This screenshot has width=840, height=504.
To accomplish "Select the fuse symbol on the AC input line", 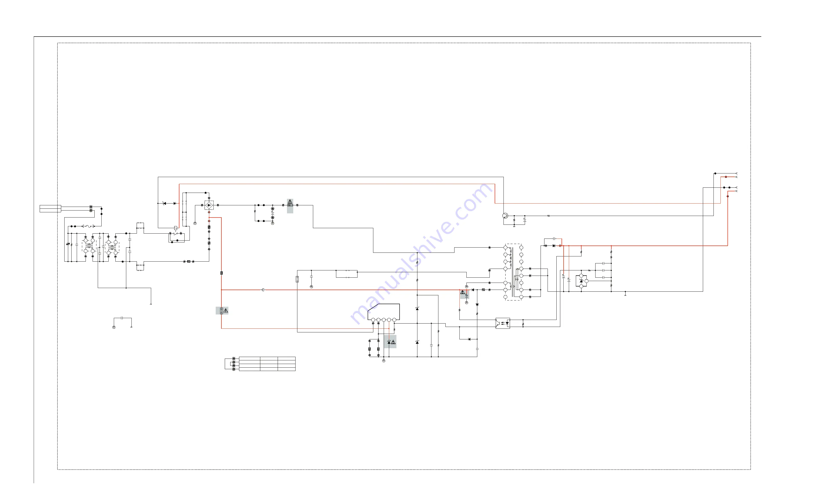I will coord(88,226).
